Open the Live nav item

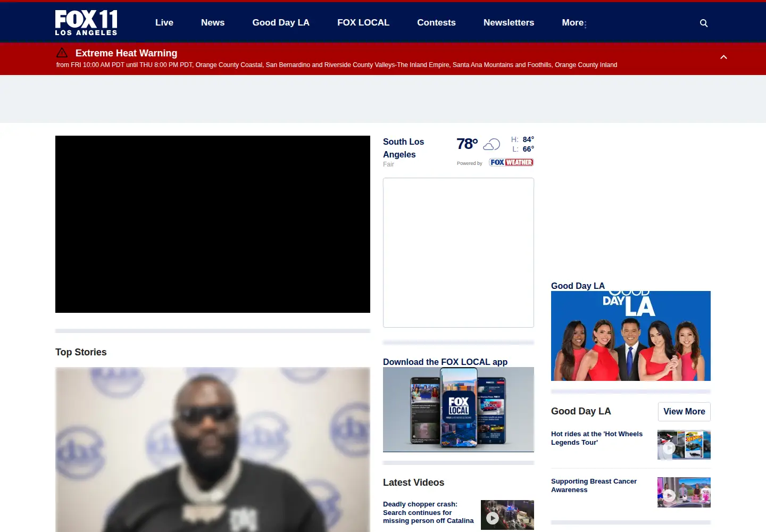coord(164,22)
